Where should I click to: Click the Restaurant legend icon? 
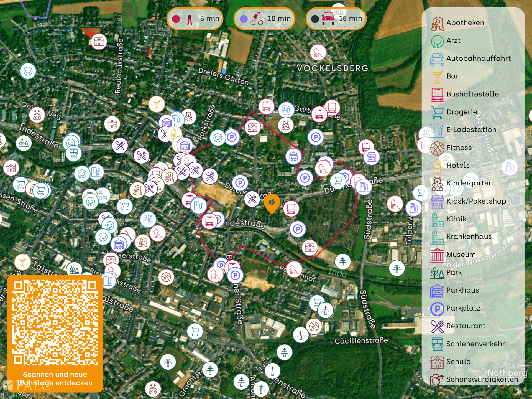coord(437,327)
